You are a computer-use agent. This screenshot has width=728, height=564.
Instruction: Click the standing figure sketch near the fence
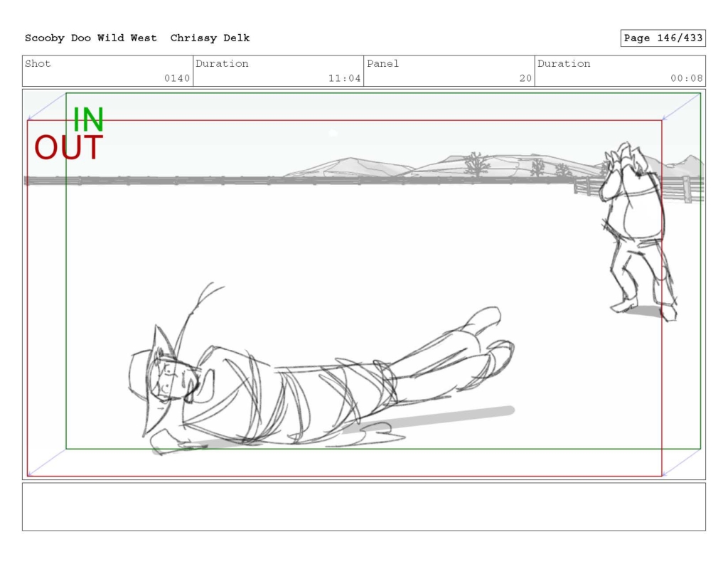coord(638,231)
